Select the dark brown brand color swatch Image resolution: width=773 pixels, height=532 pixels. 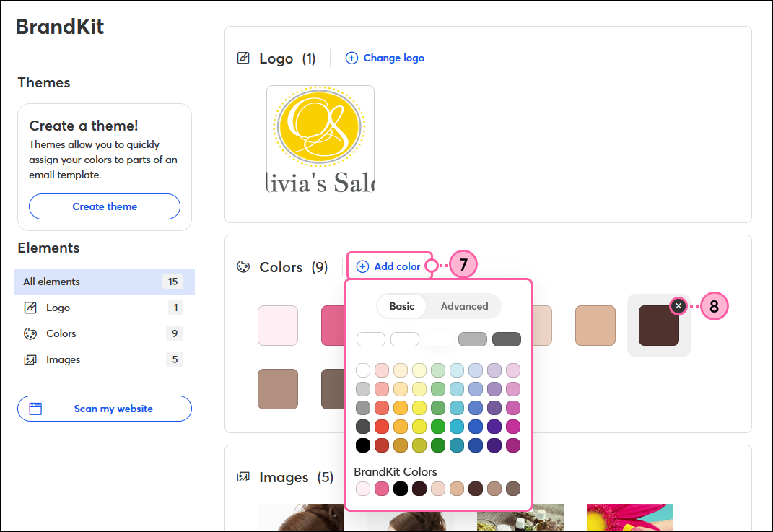pos(659,326)
